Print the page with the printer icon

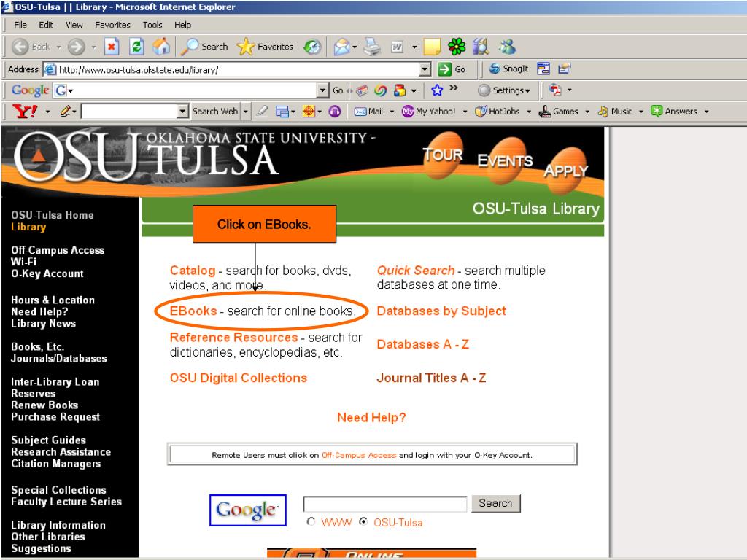coord(372,47)
